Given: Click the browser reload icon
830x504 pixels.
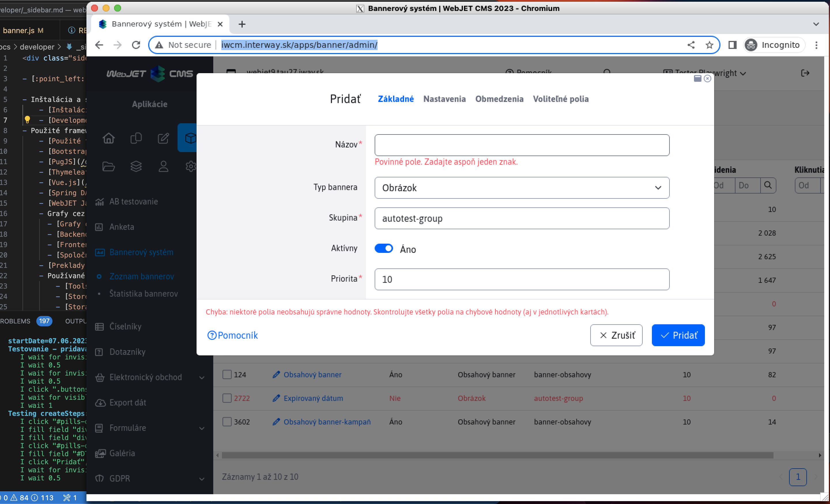Looking at the screenshot, I should coord(136,45).
